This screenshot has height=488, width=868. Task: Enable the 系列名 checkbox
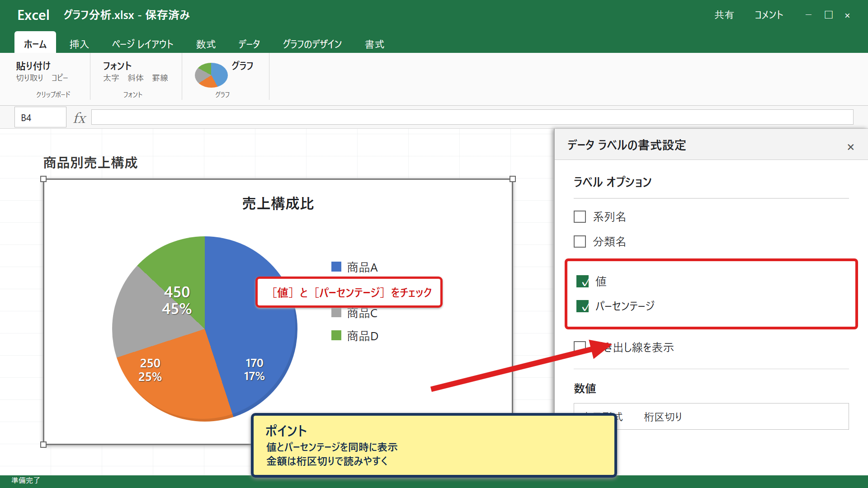[x=580, y=217]
